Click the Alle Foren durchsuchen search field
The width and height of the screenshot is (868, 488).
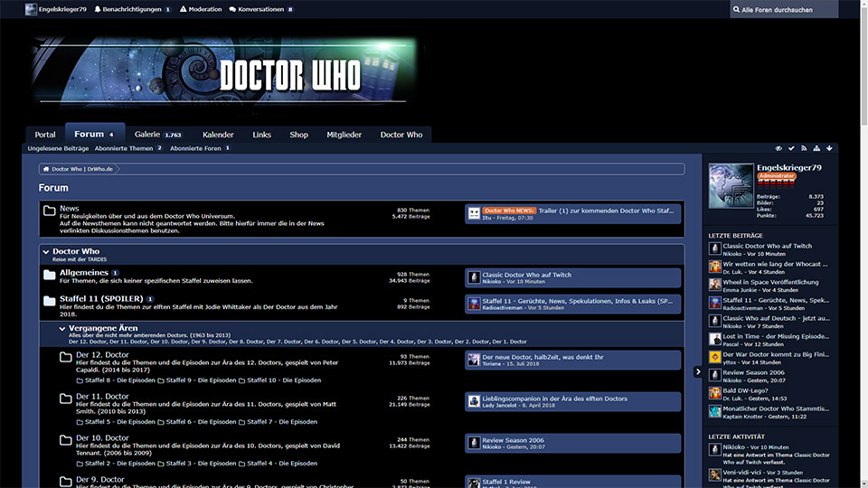coord(784,9)
